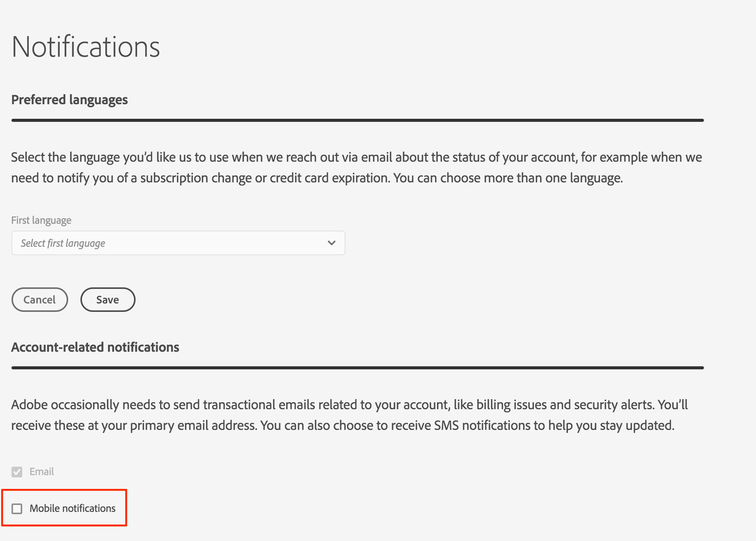
Task: Click the Email notifications checkbox
Action: 17,472
